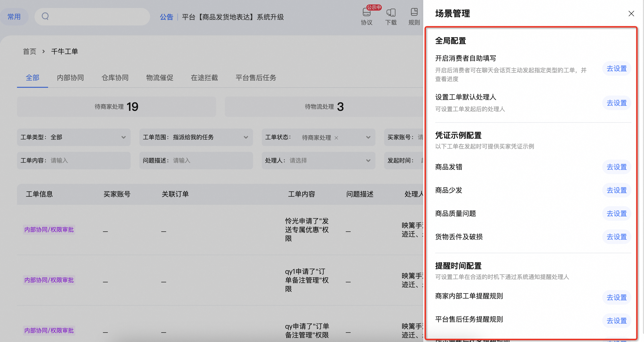Open the 协议 icon in header
The height and width of the screenshot is (342, 644).
pos(366,16)
